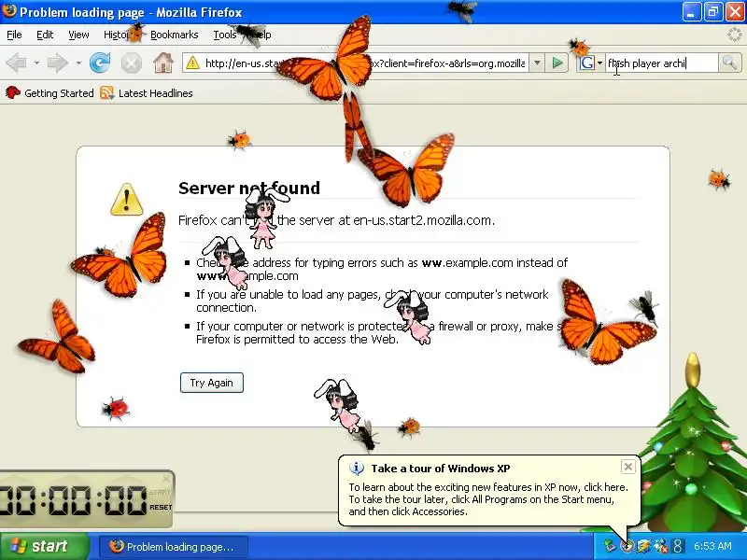Viewport: 747px width, 560px height.
Task: Click the search box containing flash player archi
Action: click(661, 63)
